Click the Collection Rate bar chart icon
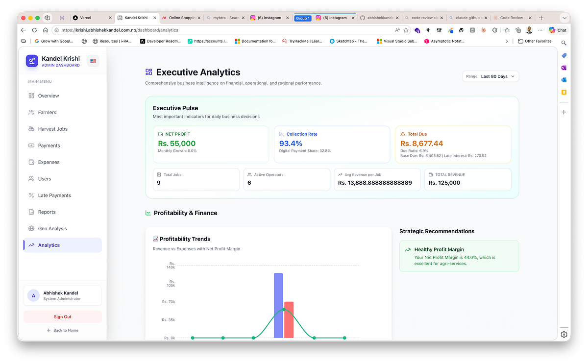This screenshot has width=588, height=364. tap(282, 134)
